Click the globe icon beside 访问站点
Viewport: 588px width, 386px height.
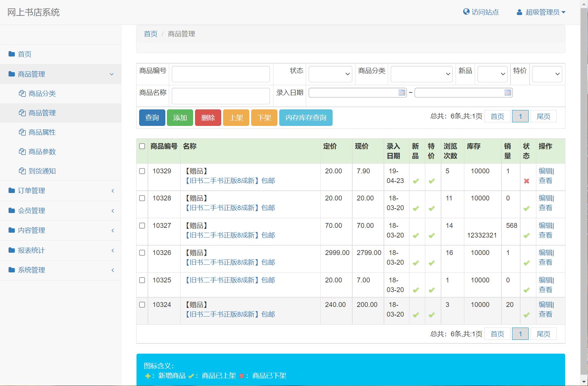[466, 12]
